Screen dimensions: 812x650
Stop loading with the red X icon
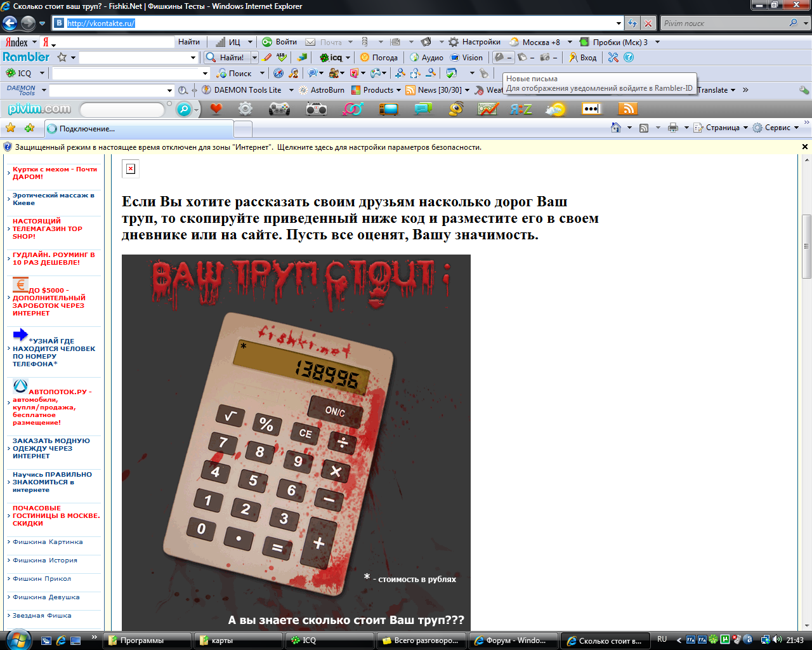click(648, 23)
